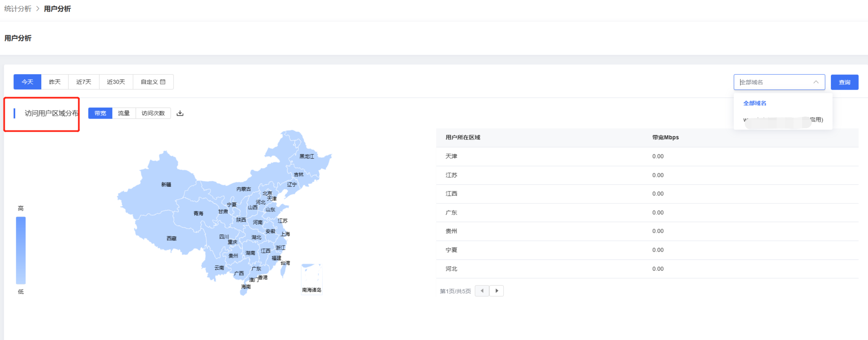Click 低 label below legend
Viewport: 868px width, 340px height.
[21, 292]
